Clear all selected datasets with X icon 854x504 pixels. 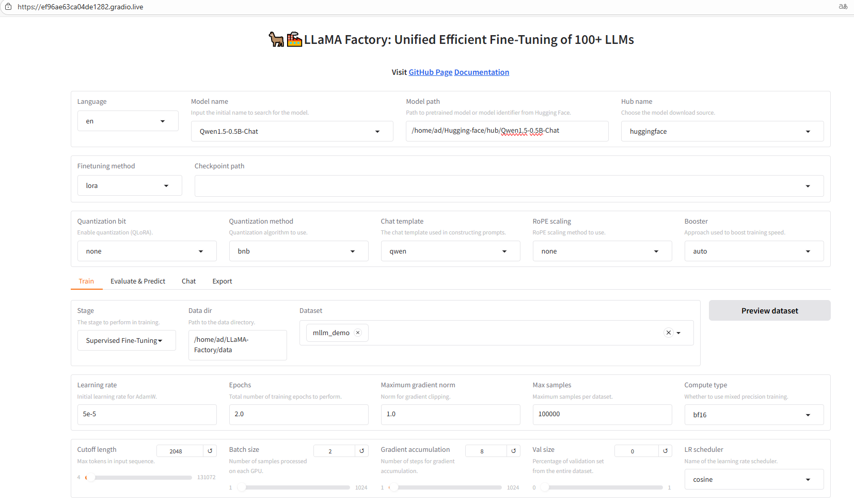coord(669,333)
